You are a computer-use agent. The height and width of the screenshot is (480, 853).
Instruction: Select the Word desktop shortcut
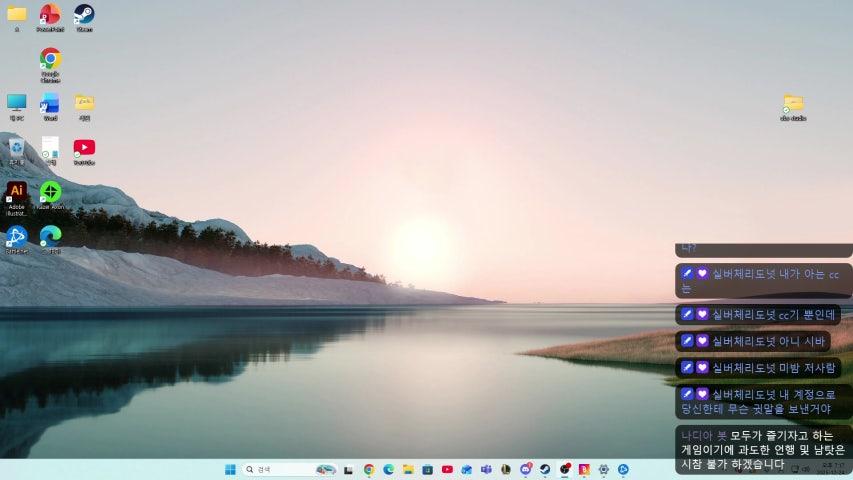(x=50, y=104)
